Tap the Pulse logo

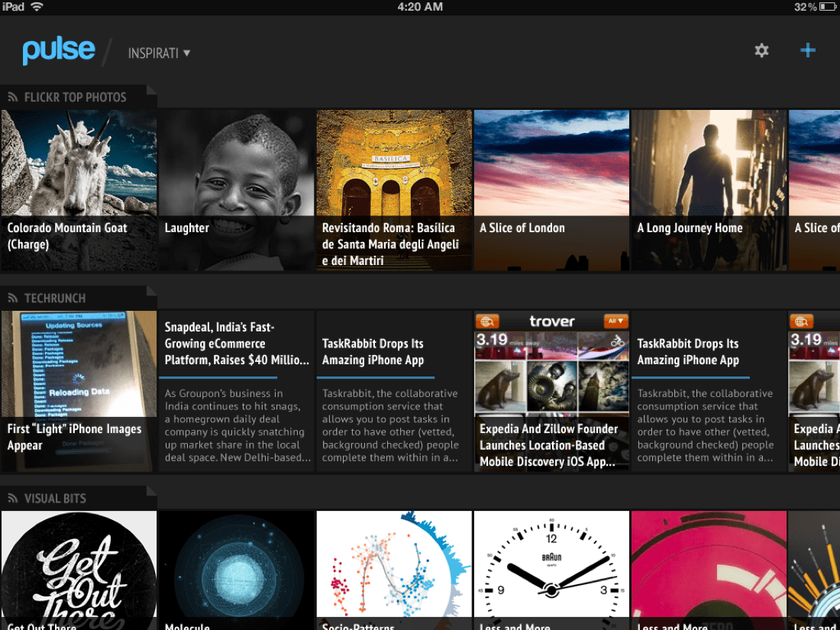(x=59, y=50)
